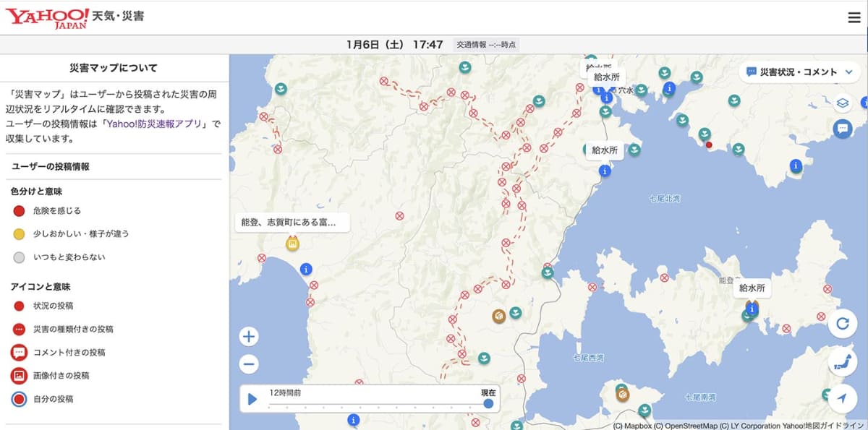Zoom out using the minus icon
This screenshot has height=430, width=868.
(248, 364)
